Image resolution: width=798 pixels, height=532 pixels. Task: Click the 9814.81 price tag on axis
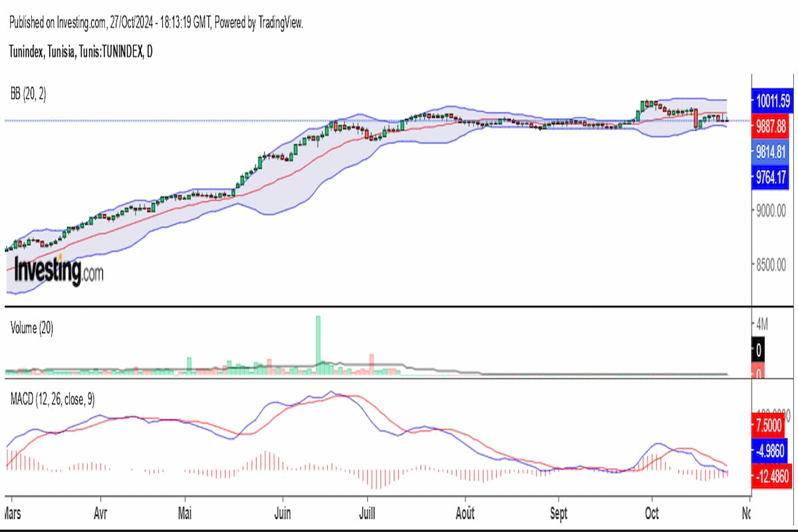click(x=772, y=151)
